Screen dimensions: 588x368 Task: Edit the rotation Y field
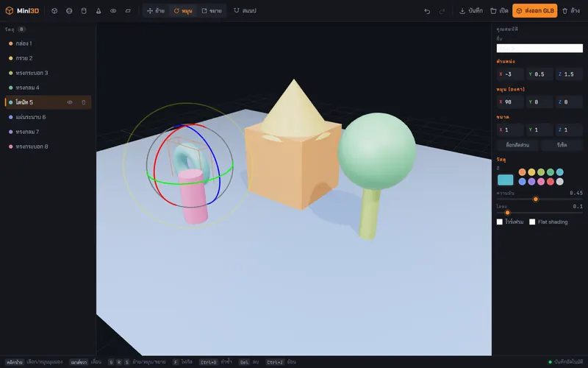tap(539, 102)
